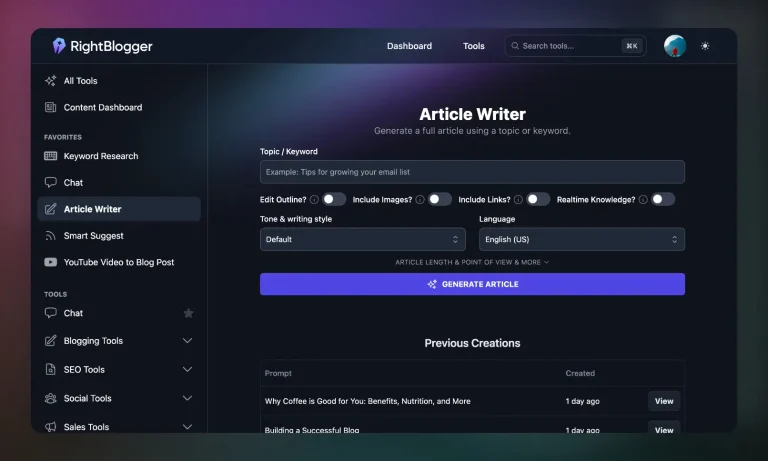
Task: Click the RightBlogger logo icon
Action: click(59, 46)
